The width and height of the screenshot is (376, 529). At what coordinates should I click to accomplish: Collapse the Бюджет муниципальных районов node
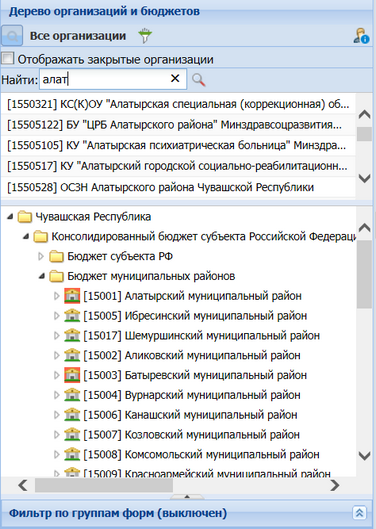[42, 276]
